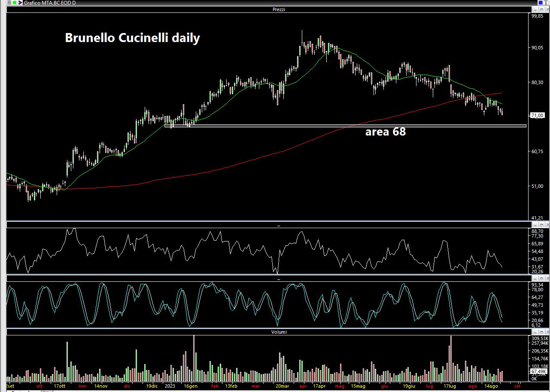
Task: Click the green circle status icon
Action: 15,3
